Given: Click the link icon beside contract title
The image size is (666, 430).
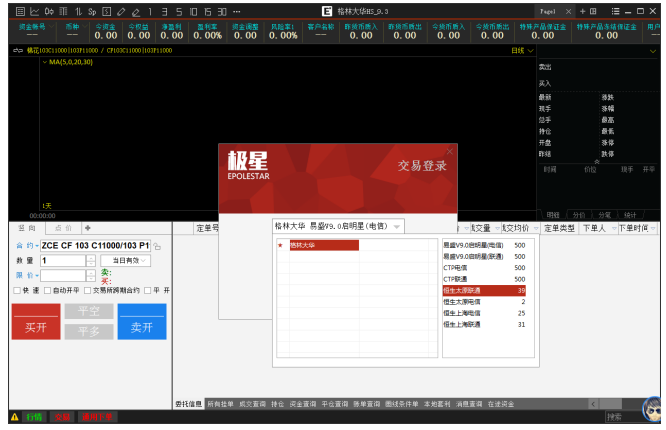Looking at the screenshot, I should [x=18, y=50].
